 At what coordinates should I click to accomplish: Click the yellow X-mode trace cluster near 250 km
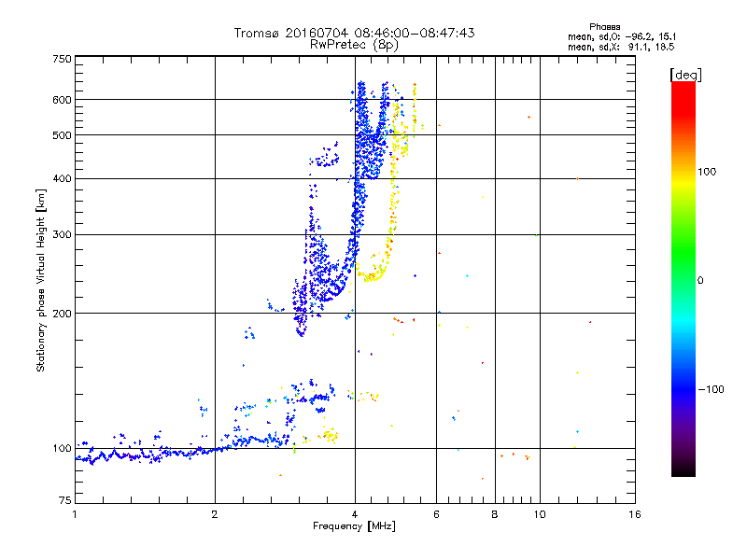click(372, 273)
